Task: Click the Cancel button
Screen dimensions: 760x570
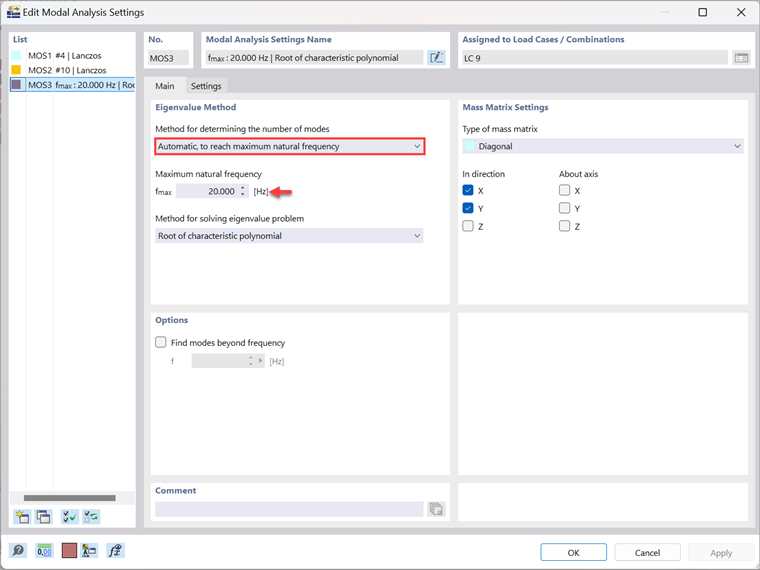Action: click(x=647, y=553)
